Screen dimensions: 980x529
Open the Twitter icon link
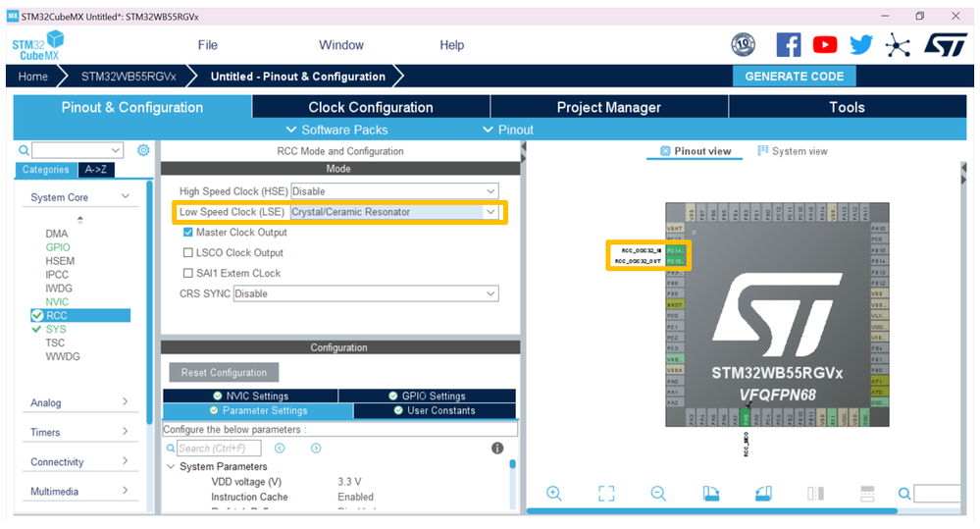tap(861, 45)
